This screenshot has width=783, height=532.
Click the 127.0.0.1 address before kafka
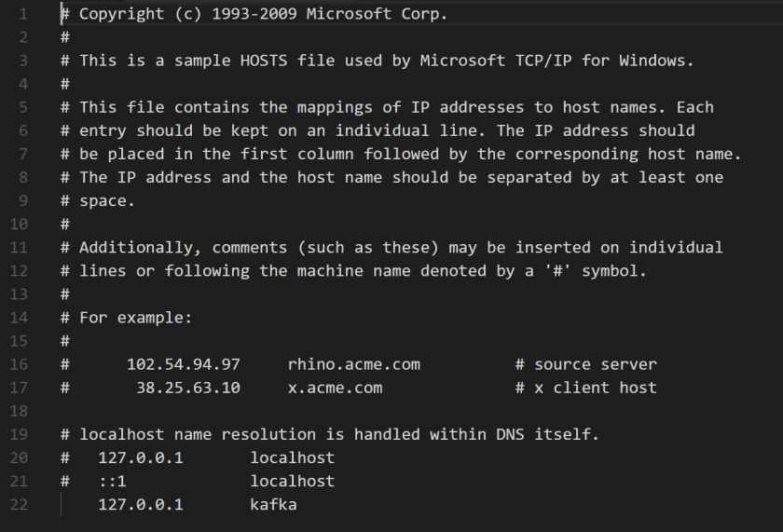(x=141, y=505)
